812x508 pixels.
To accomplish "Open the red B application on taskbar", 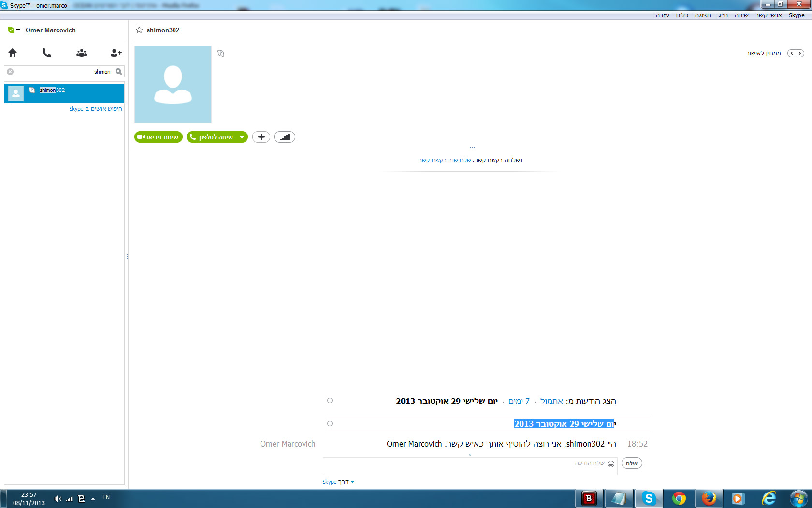I will pos(589,498).
